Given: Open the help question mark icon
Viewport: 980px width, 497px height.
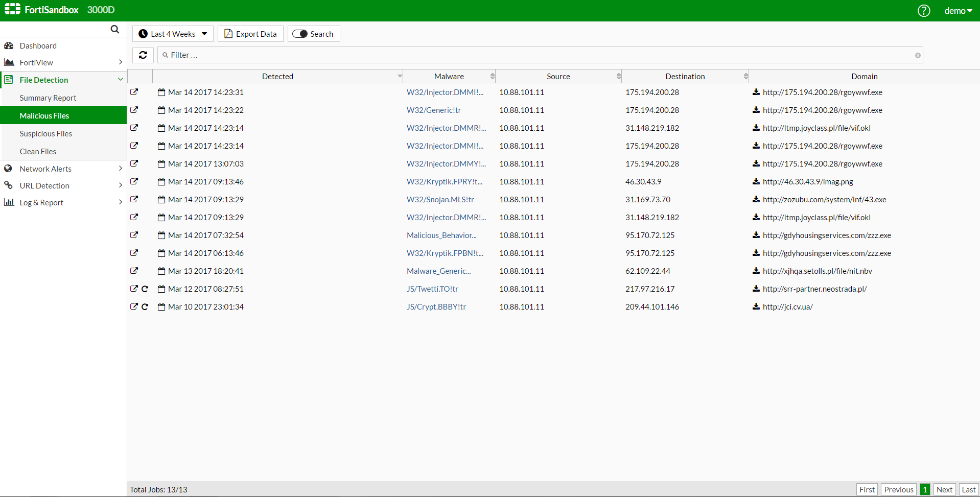Looking at the screenshot, I should pyautogui.click(x=923, y=11).
